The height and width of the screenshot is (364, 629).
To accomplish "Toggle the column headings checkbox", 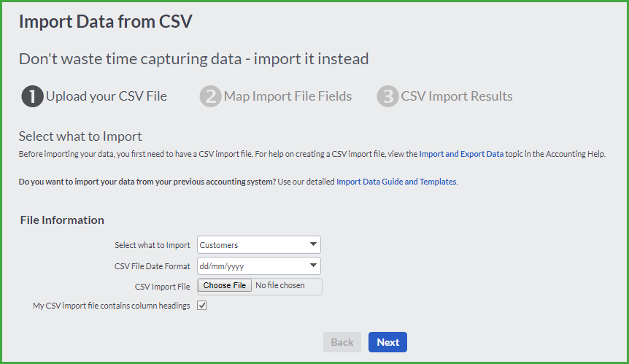I will tap(202, 306).
